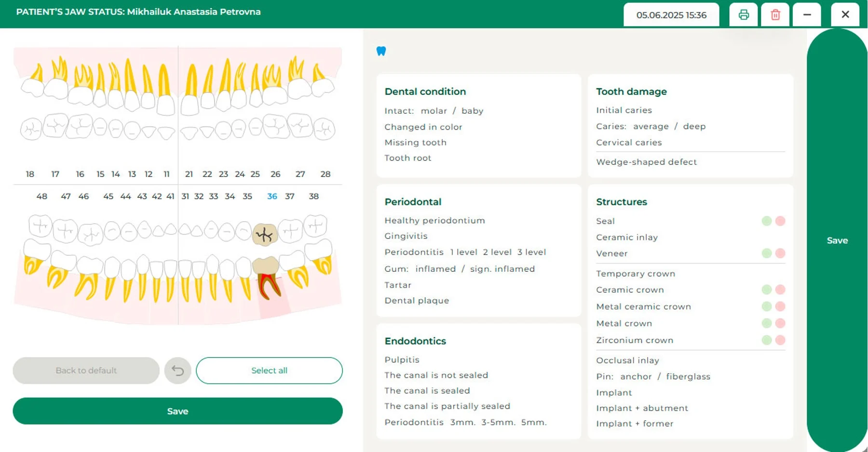
Task: Mark Veneer with red status dot
Action: (x=780, y=253)
